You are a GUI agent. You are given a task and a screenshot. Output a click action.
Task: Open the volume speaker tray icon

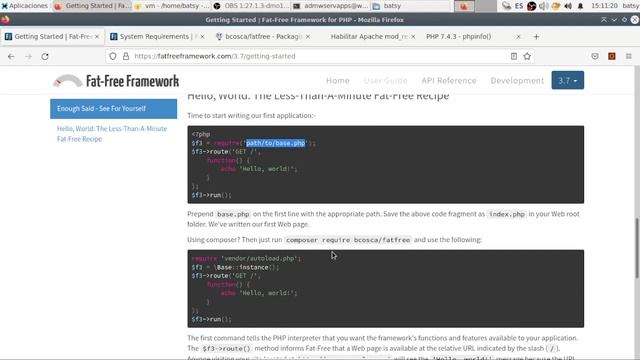click(x=568, y=6)
